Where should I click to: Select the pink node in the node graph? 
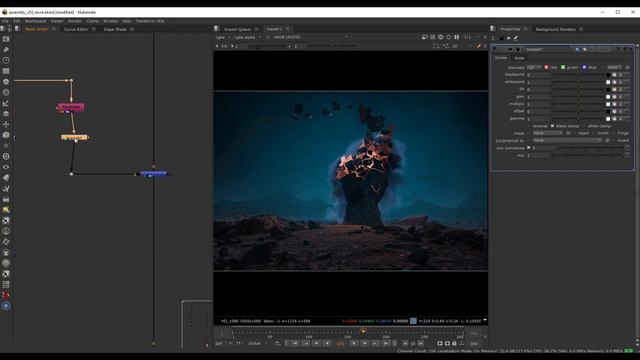click(71, 107)
